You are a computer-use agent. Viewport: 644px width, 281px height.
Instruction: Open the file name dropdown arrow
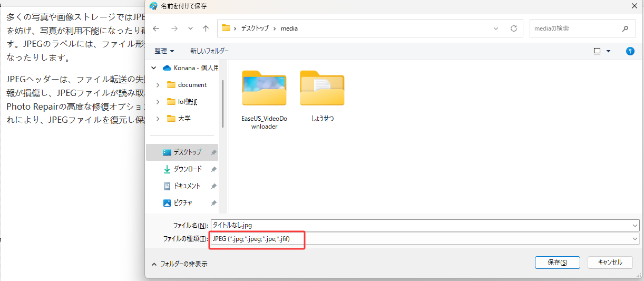pos(635,225)
